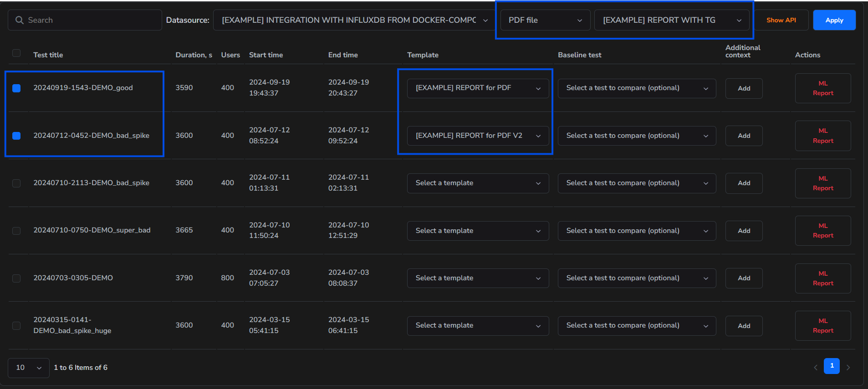Open the Datasource dropdown
This screenshot has height=389, width=868.
[x=354, y=20]
